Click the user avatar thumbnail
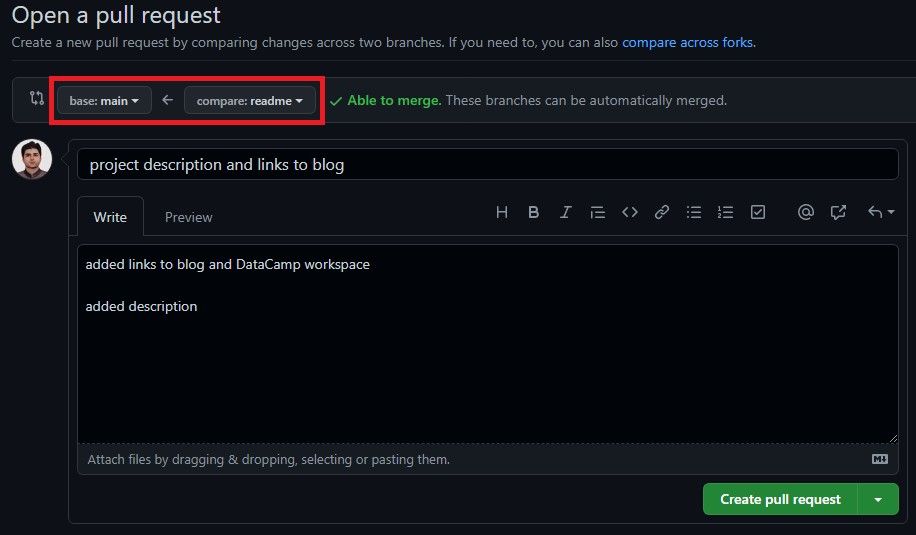Image resolution: width=916 pixels, height=535 pixels. [32, 159]
